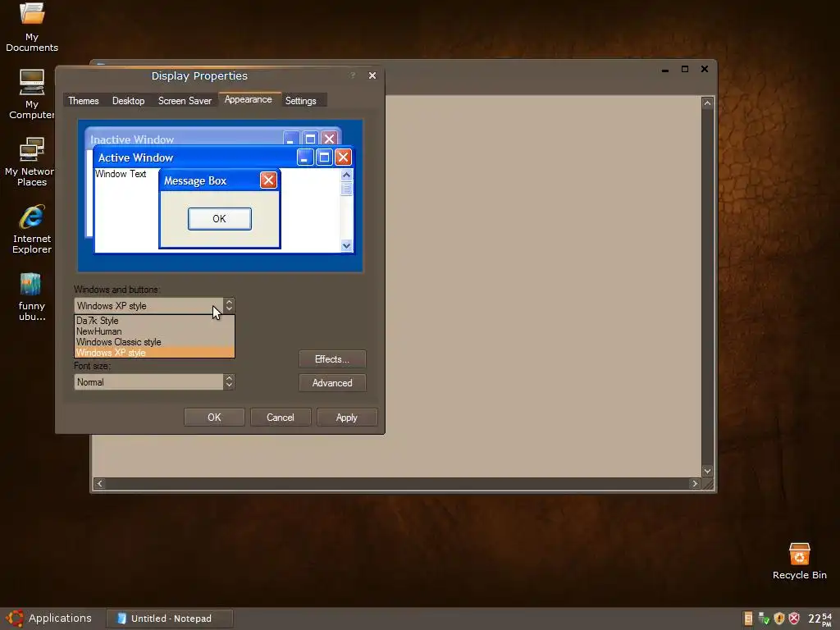Open the funny ubu... desktop icon
Image resolution: width=840 pixels, height=630 pixels.
(32, 296)
